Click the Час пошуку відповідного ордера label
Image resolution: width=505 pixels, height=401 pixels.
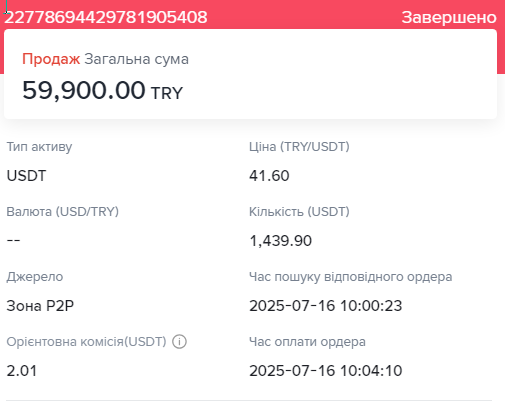coord(351,277)
